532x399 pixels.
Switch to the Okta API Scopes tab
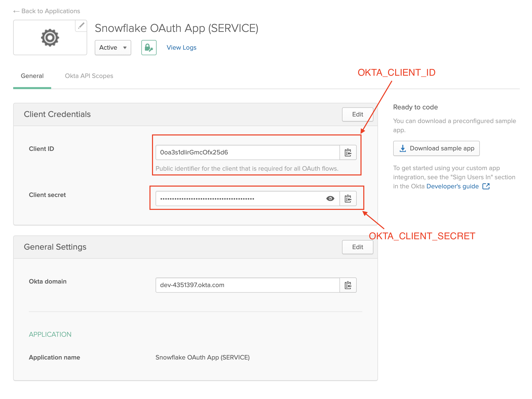88,76
